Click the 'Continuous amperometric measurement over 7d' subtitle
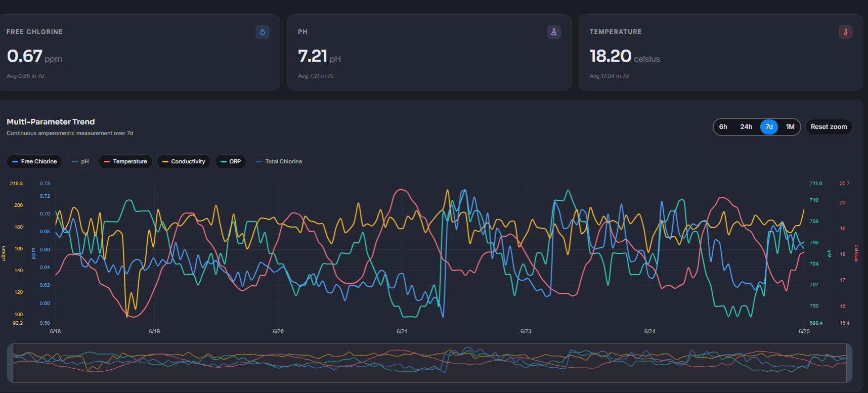 70,134
